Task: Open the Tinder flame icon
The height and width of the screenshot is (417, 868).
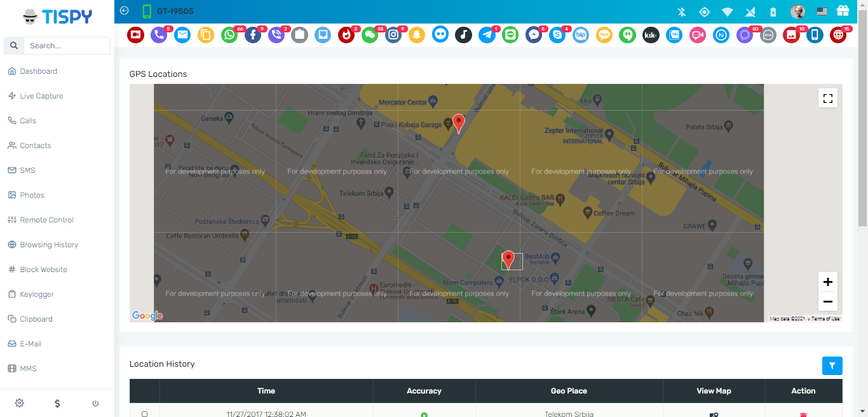Action: 346,35
